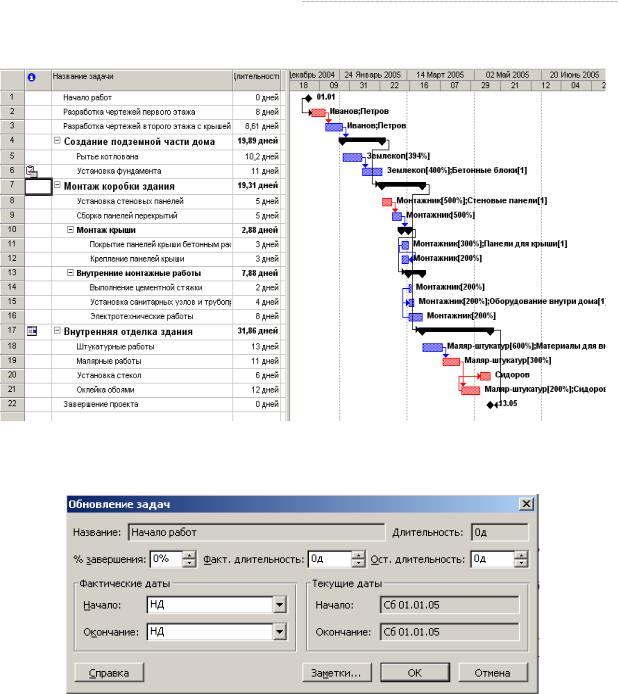Click the info indicator column header icon
The height and width of the screenshot is (694, 618).
click(31, 77)
